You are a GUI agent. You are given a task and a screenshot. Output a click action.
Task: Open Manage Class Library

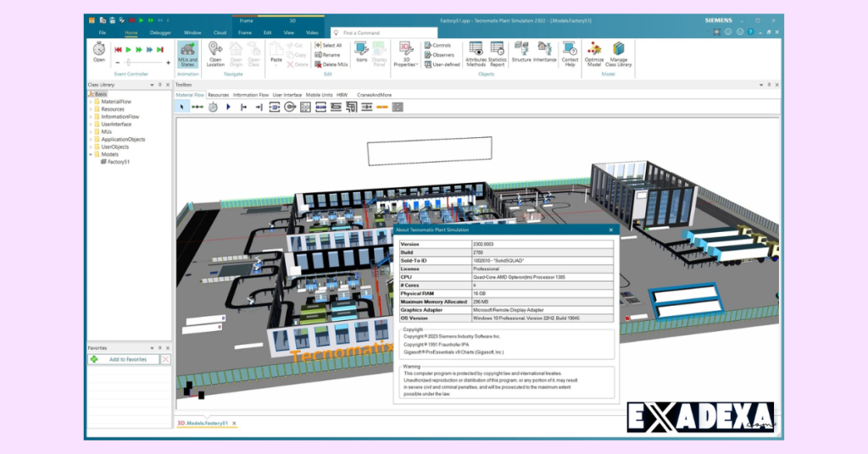click(x=618, y=54)
